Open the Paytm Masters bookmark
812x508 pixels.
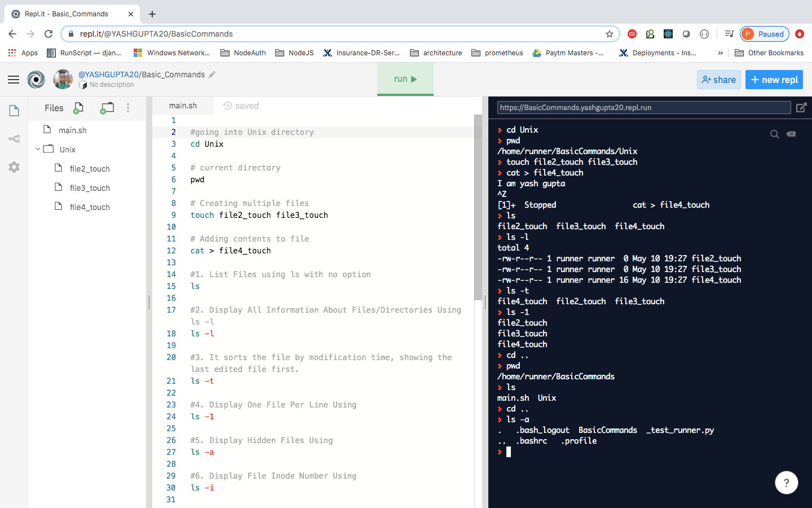coord(568,52)
